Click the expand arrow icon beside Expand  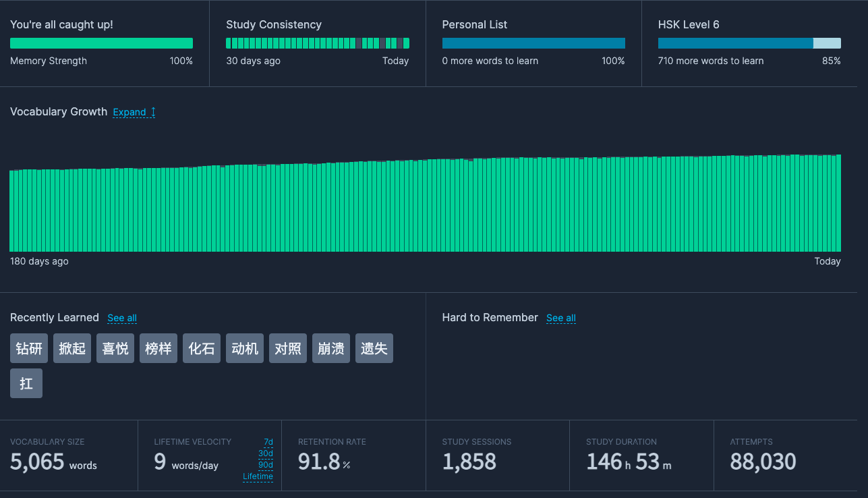tap(153, 112)
